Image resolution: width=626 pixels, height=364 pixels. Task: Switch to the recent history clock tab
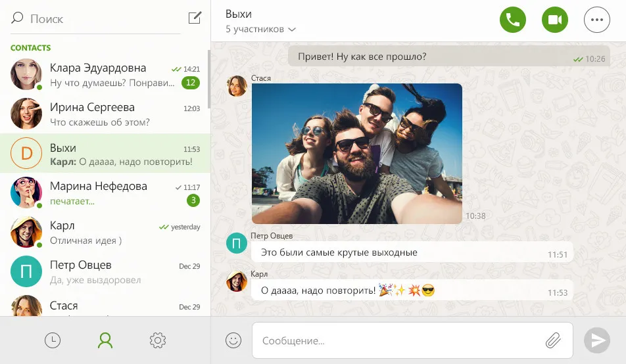pos(53,340)
